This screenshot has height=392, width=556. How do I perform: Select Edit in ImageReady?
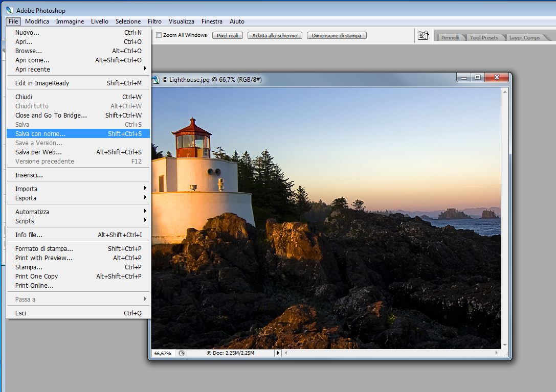tap(78, 83)
